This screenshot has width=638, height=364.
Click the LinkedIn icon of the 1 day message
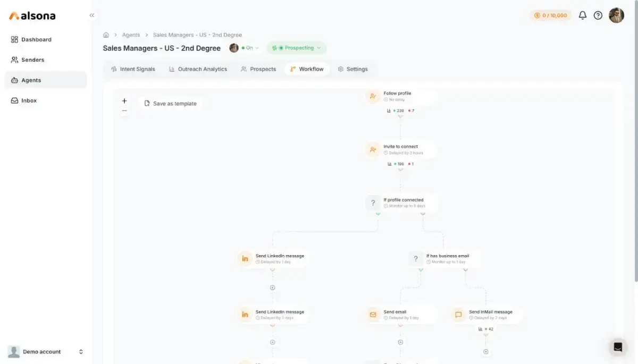[x=245, y=259]
